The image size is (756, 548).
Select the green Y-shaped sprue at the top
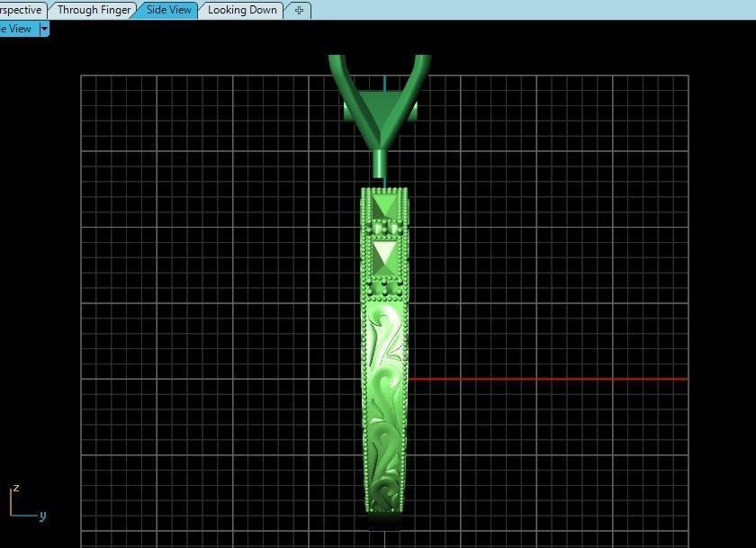pos(380,116)
